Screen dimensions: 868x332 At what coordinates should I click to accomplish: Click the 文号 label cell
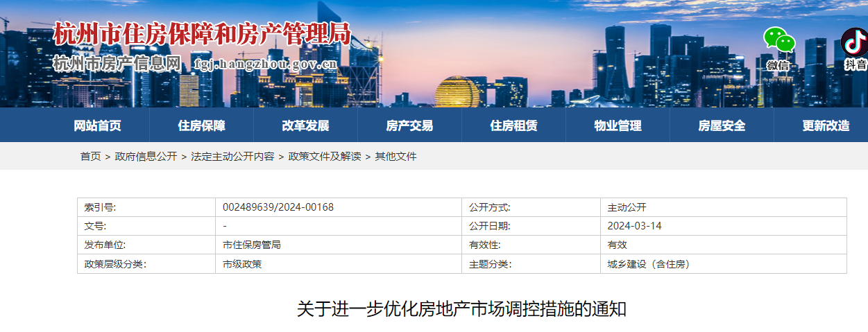pyautogui.click(x=146, y=226)
